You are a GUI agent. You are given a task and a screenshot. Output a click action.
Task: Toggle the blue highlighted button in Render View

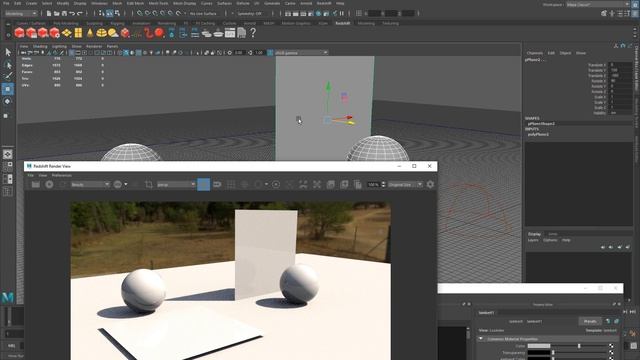204,184
